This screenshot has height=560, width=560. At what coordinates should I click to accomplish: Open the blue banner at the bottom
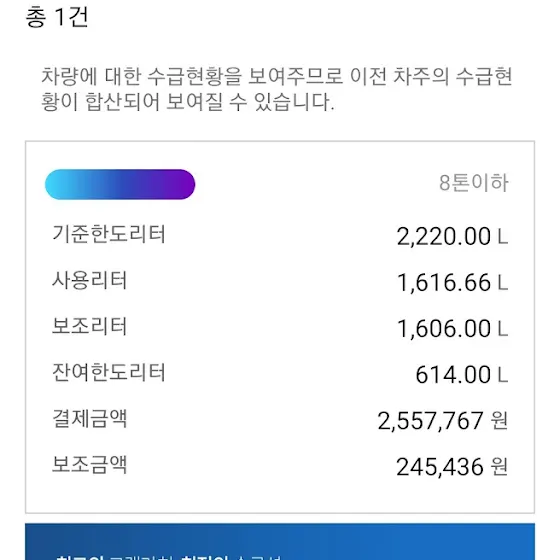coord(280,541)
